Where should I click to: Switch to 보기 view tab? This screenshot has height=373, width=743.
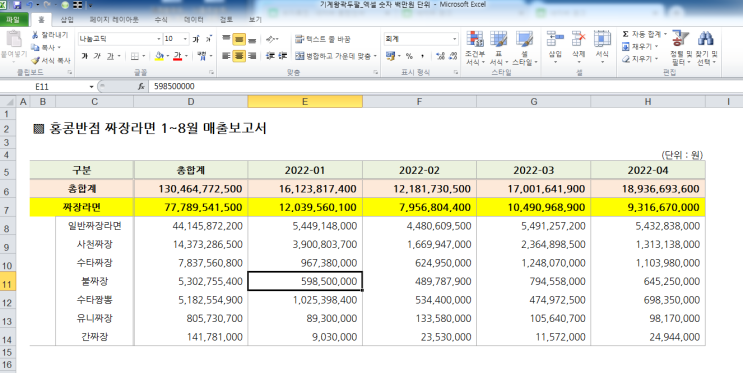click(x=255, y=19)
